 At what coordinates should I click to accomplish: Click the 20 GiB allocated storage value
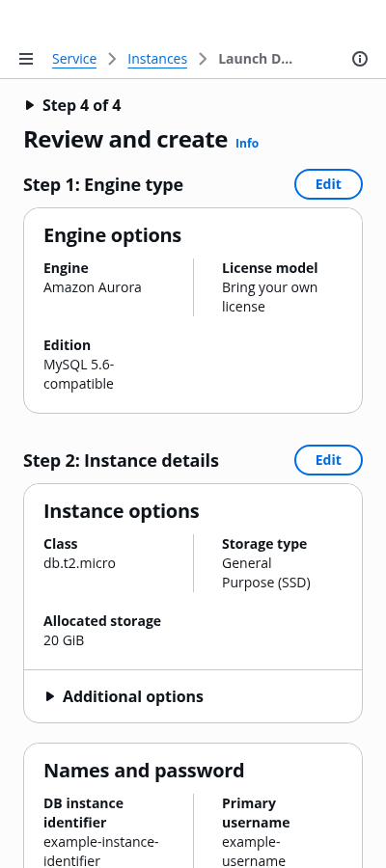coord(64,640)
